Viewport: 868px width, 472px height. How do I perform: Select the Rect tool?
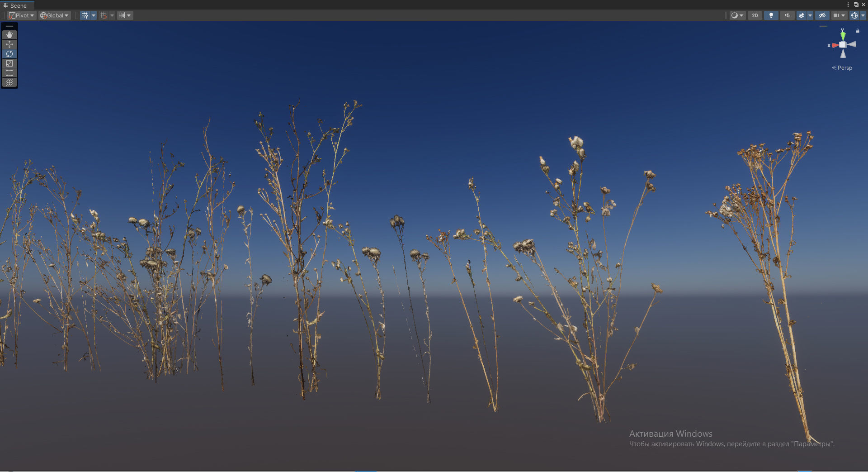tap(9, 73)
